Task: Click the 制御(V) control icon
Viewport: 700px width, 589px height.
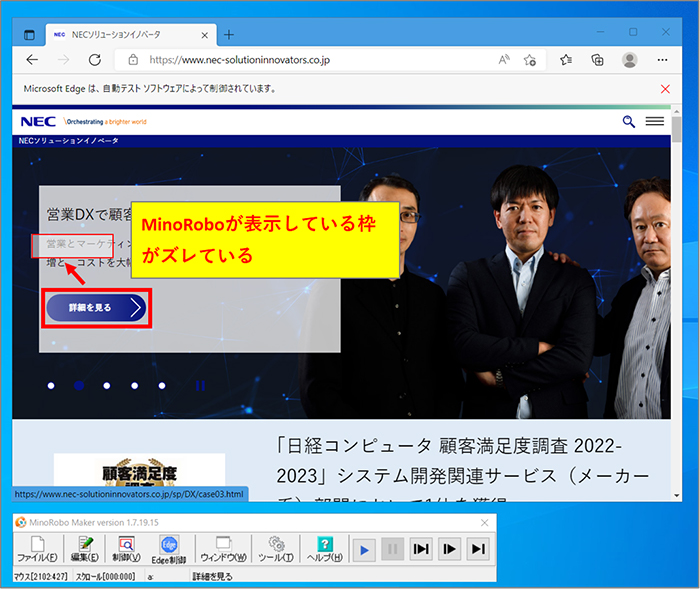Action: click(126, 548)
